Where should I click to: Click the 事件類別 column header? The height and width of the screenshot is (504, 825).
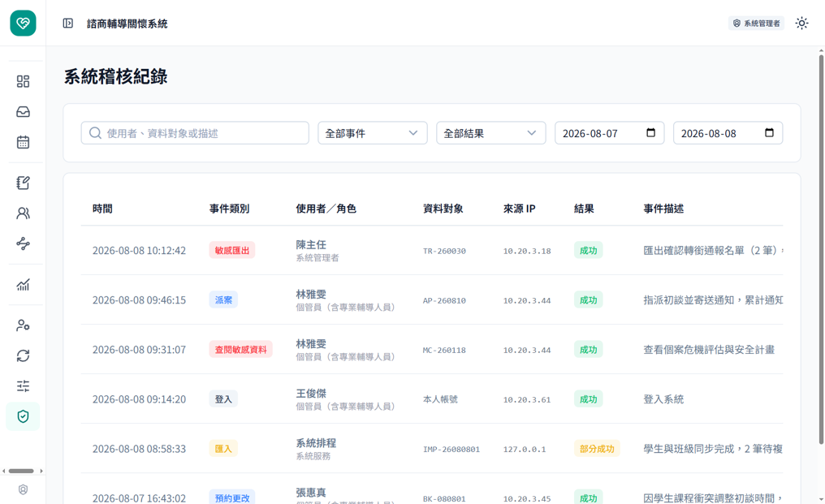pyautogui.click(x=230, y=209)
